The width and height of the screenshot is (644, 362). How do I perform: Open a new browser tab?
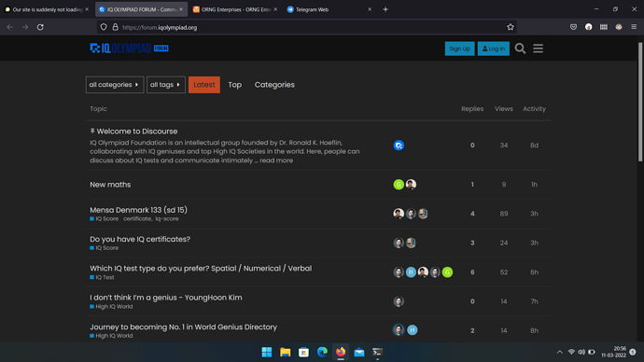pos(385,9)
